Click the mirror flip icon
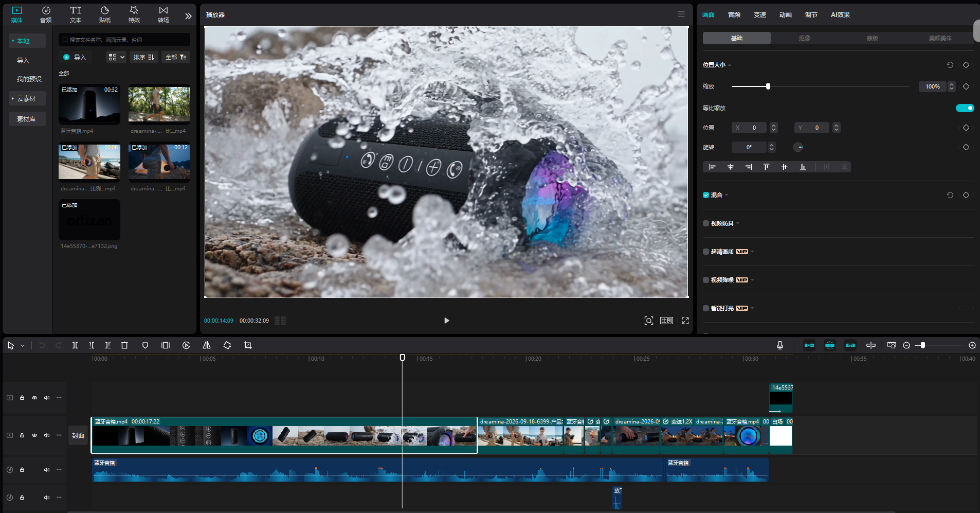The height and width of the screenshot is (513, 980). 207,345
